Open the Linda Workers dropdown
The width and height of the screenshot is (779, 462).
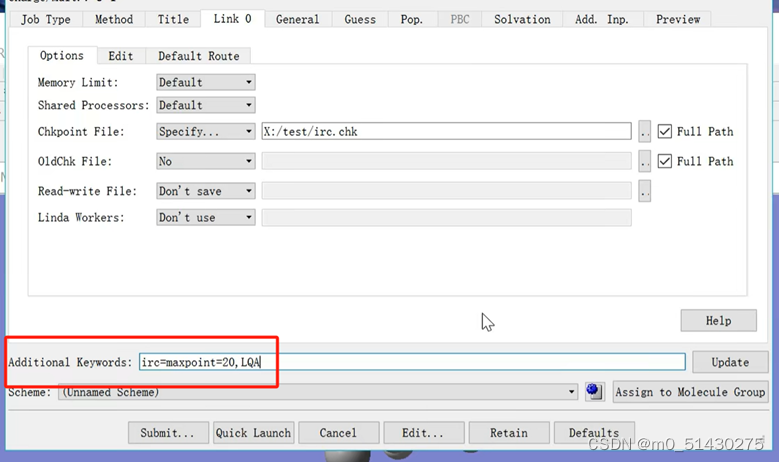click(206, 217)
